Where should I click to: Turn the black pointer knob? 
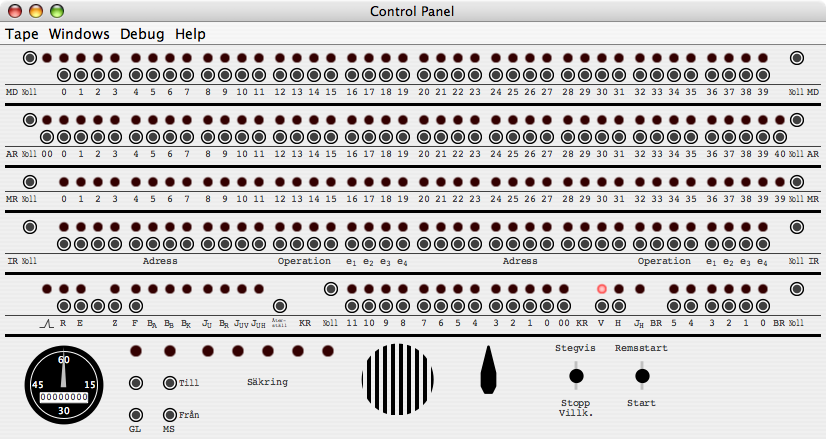tap(488, 370)
